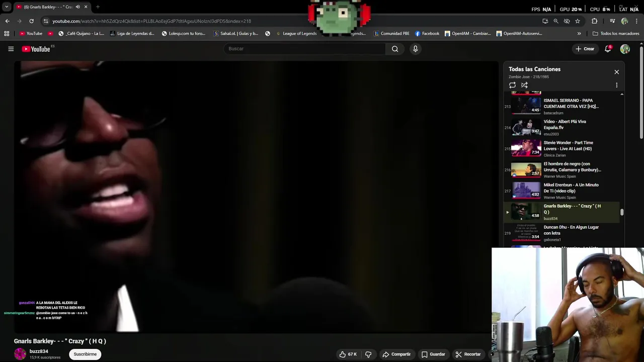Play Stevie Wonder Part Time Lovers thumbnail

click(x=526, y=148)
